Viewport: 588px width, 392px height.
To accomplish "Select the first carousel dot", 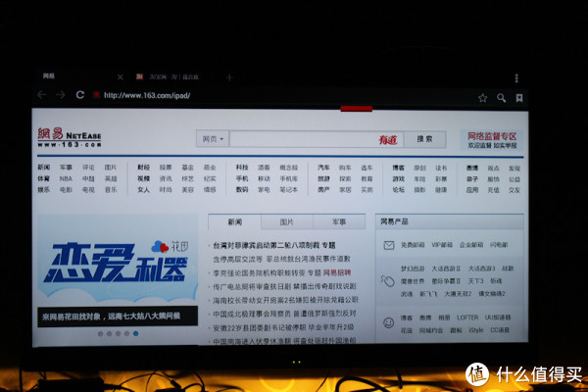I will point(100,333).
